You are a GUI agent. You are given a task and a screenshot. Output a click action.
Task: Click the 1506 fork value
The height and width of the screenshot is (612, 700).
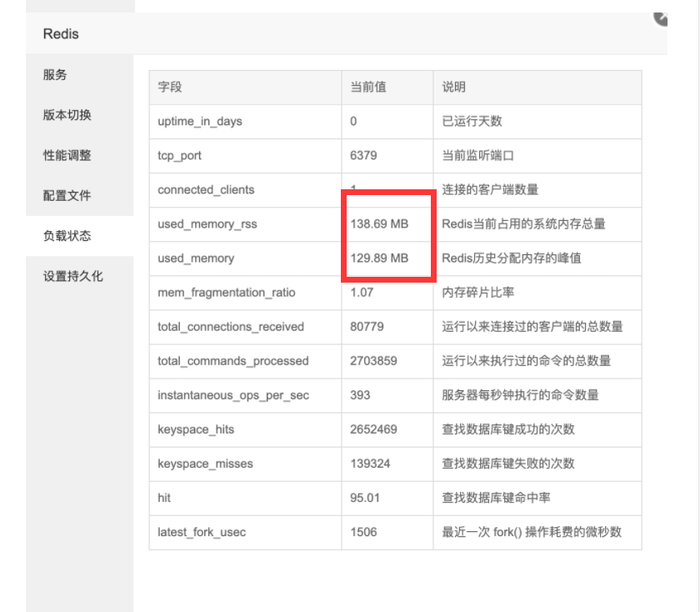(363, 532)
